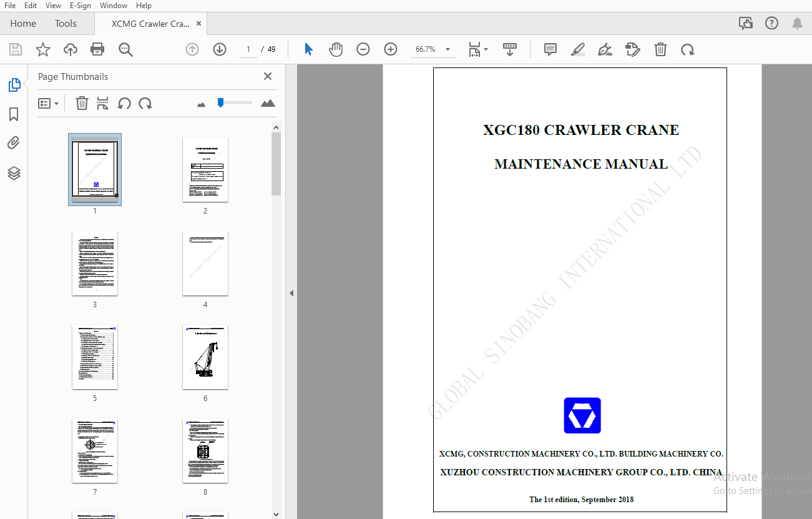Click the Save file icon

pyautogui.click(x=16, y=49)
